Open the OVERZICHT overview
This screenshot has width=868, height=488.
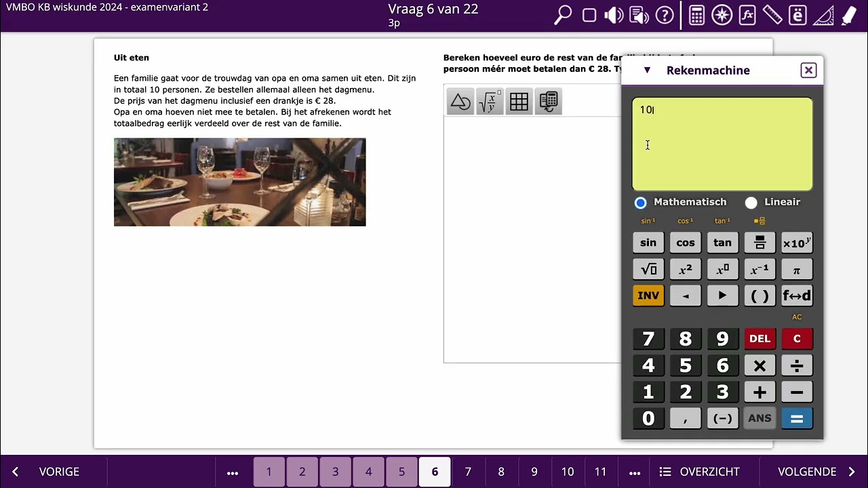coord(700,472)
